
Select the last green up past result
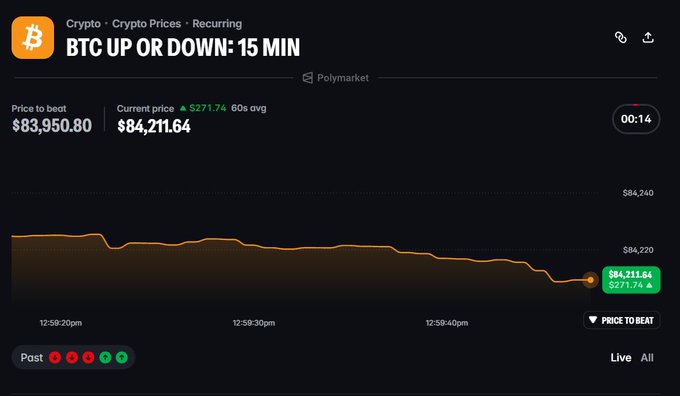122,357
